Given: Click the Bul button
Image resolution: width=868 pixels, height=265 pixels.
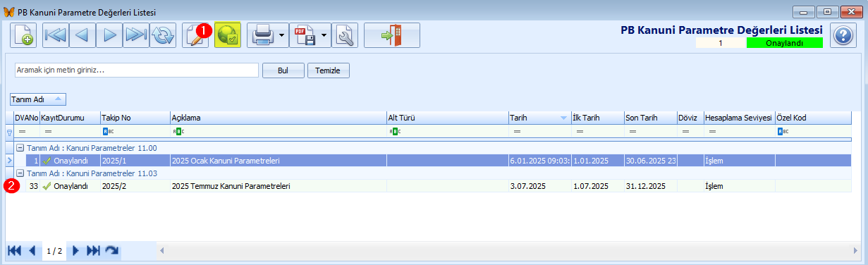Looking at the screenshot, I should tap(283, 70).
